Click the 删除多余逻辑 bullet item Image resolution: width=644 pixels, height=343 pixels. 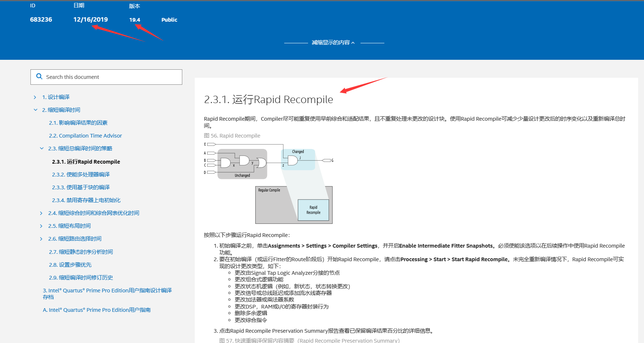(x=251, y=313)
